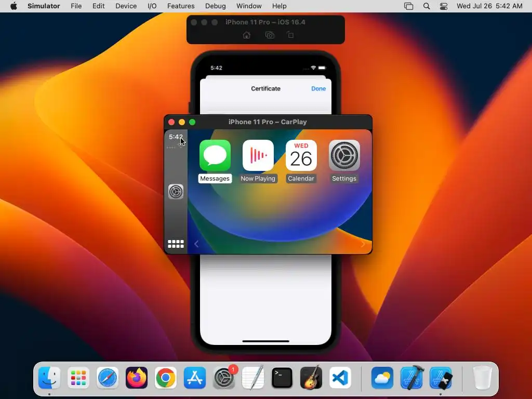
Task: Open the Simulator app menu
Action: point(44,6)
